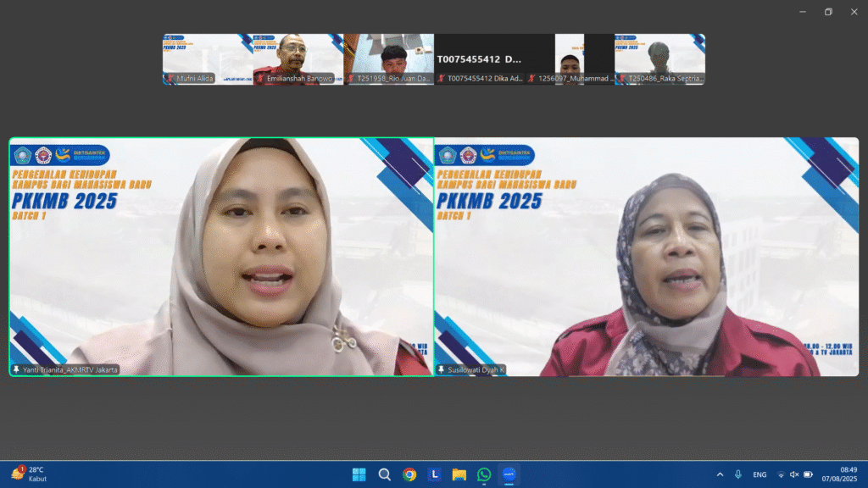Click the blue L app taskbar icon
The image size is (868, 488).
(x=434, y=474)
